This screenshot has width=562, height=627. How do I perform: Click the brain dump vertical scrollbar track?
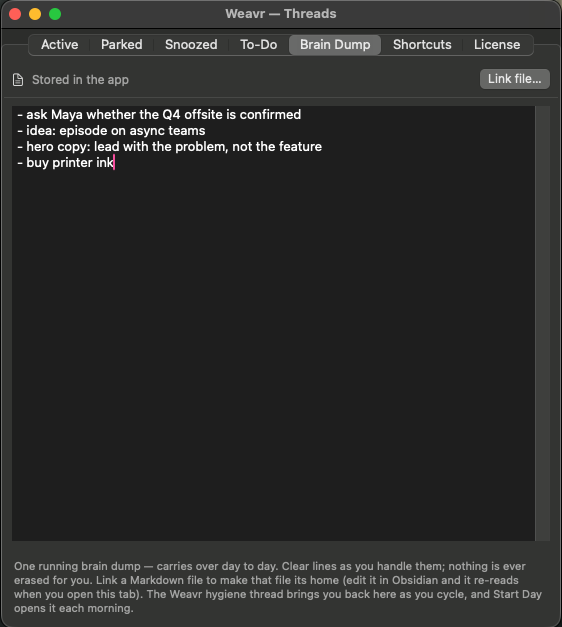pos(542,323)
